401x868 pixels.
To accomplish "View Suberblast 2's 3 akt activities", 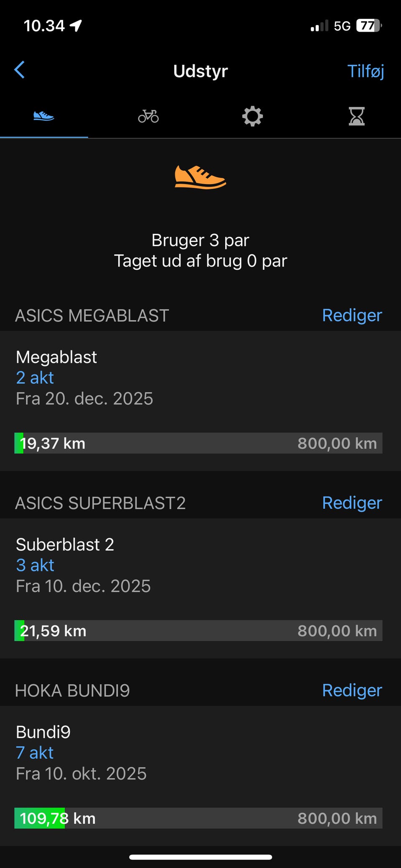I will tap(35, 565).
